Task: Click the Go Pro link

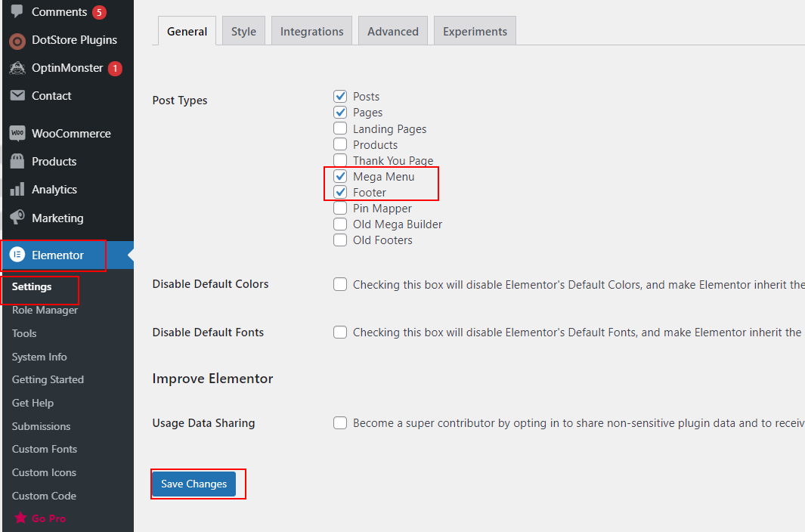Action: [49, 518]
